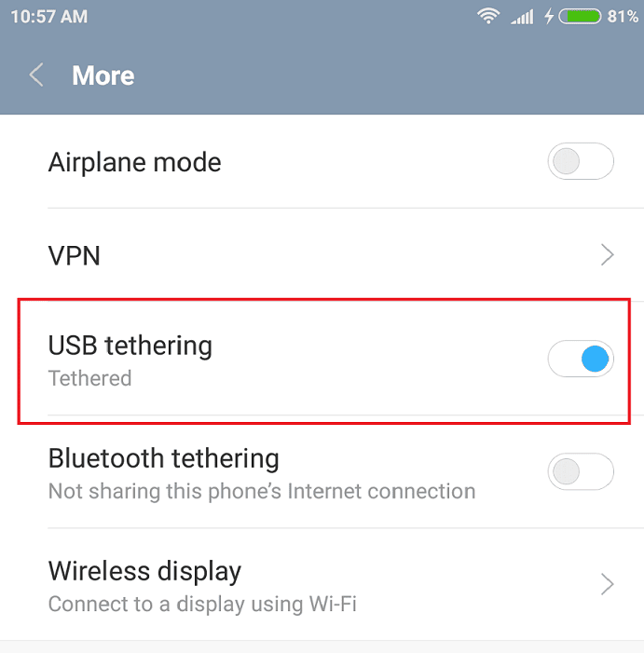The image size is (644, 653).
Task: Open Wireless display via its chevron
Action: tap(608, 584)
